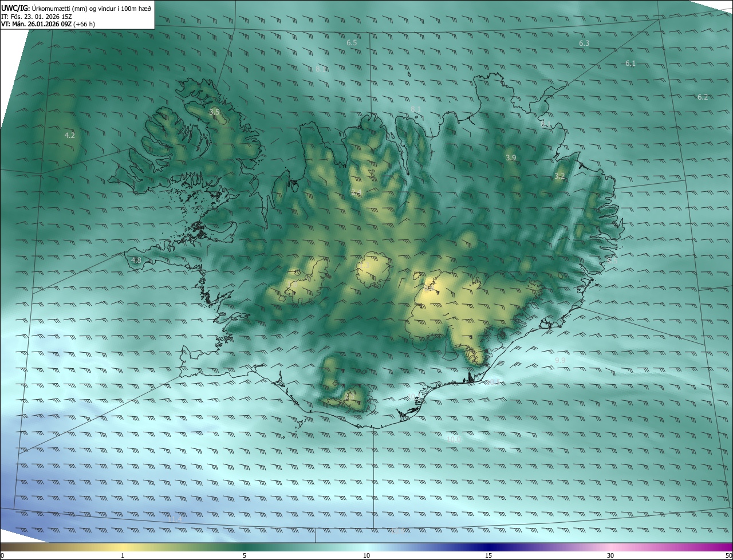Click the 6.1 value label on the map

630,64
